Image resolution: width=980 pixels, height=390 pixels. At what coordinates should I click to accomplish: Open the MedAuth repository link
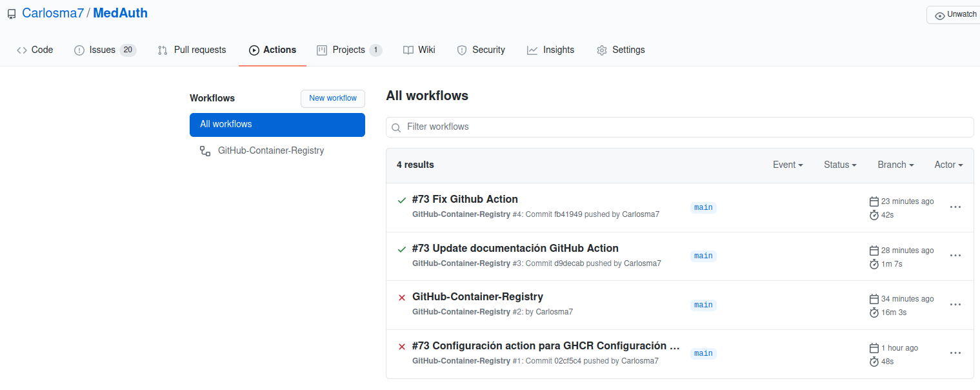point(120,13)
